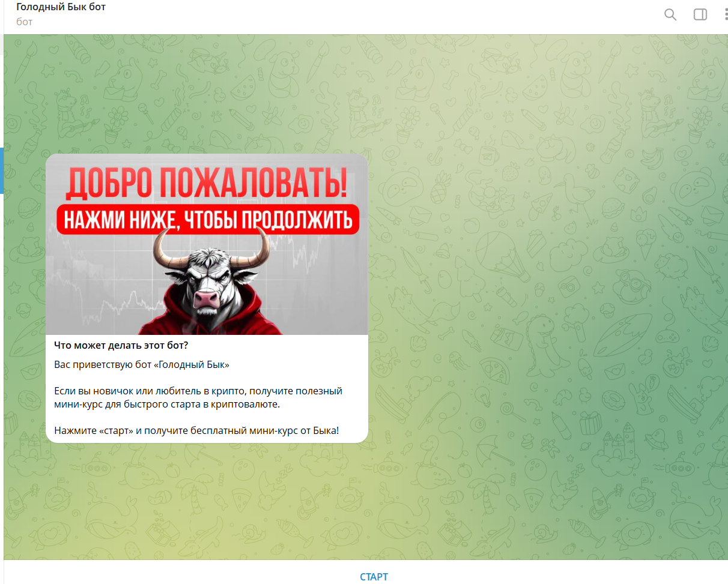Image resolution: width=728 pixels, height=584 pixels.
Task: Click the mini-course description paragraph
Action: point(198,396)
